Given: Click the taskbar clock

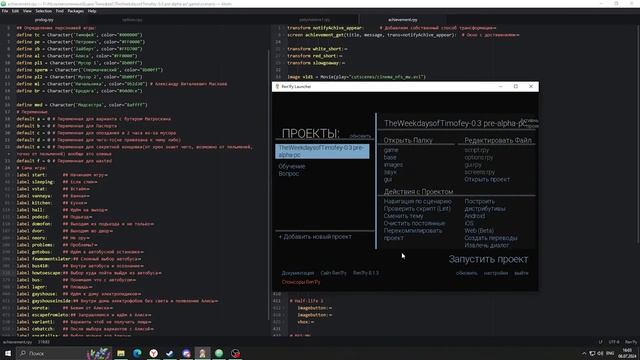Looking at the screenshot, I should coord(627,353).
